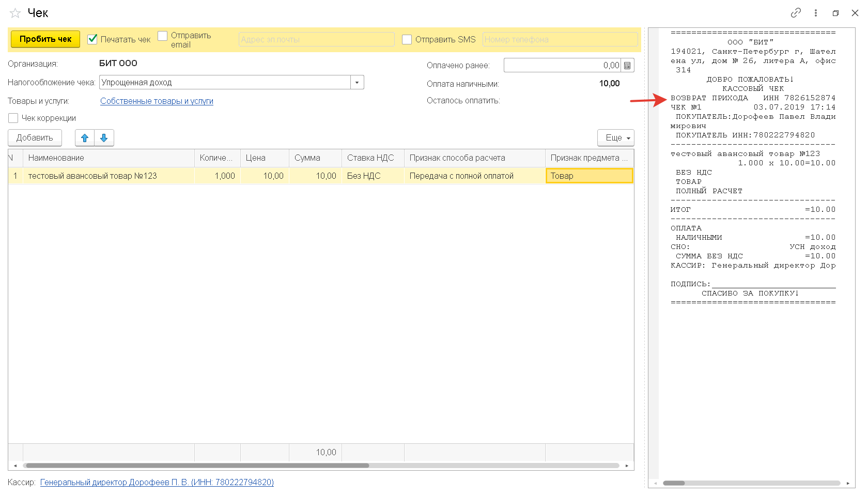Expand Налогообложение чека dropdown
Screen dimensions: 868x496
pyautogui.click(x=357, y=83)
